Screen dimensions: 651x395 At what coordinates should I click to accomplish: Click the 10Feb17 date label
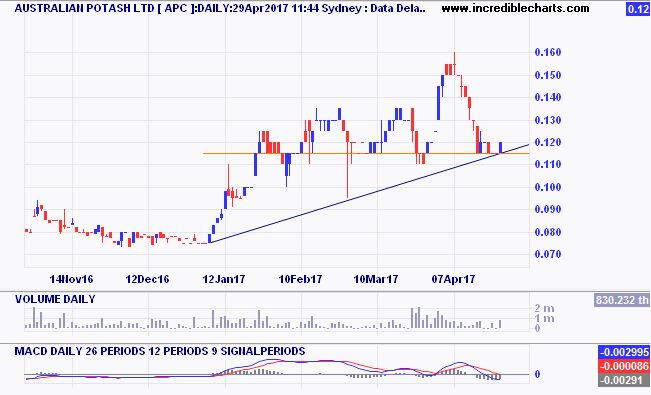pyautogui.click(x=300, y=279)
